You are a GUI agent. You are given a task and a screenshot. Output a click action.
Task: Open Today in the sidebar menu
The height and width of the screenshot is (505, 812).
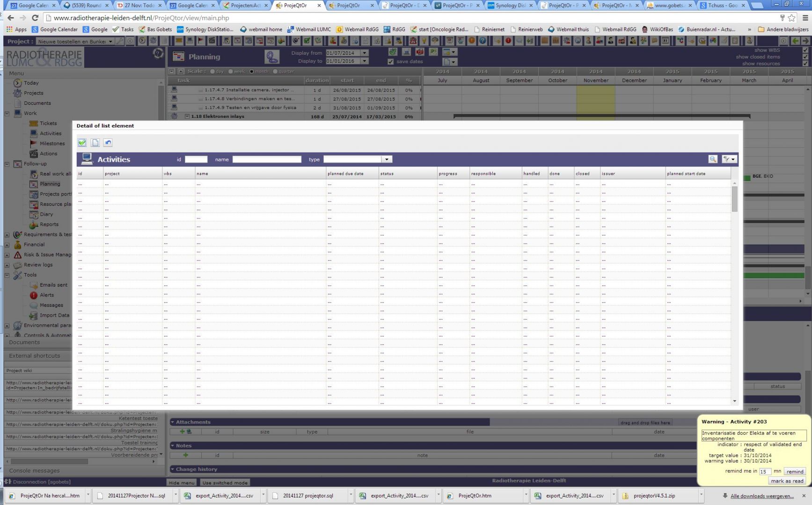31,83
